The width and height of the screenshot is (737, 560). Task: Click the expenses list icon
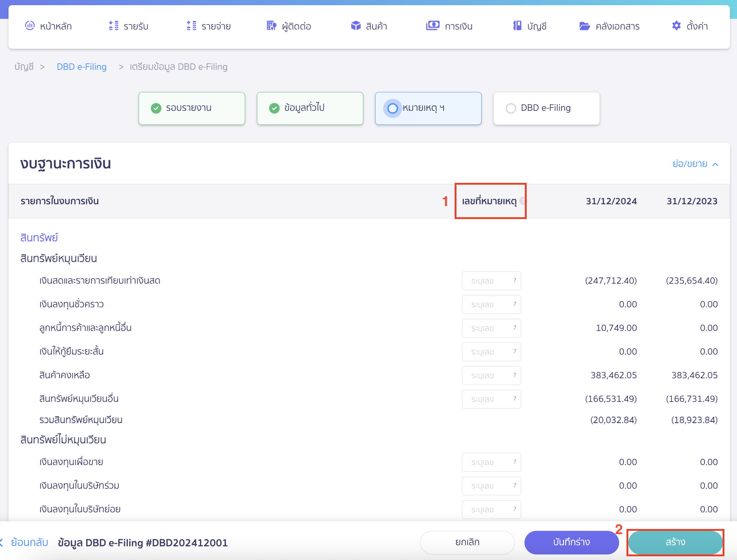pos(191,25)
